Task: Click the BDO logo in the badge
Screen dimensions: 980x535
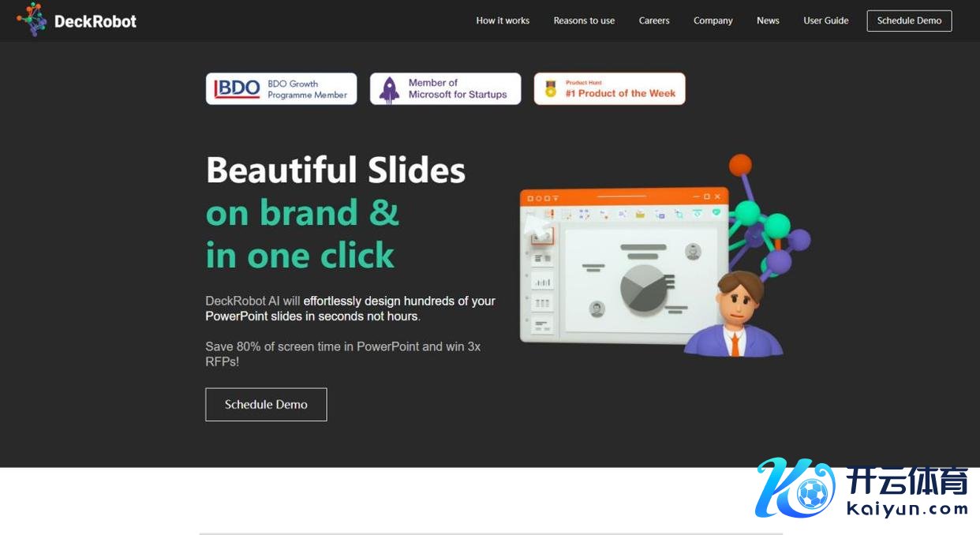Action: pos(237,89)
